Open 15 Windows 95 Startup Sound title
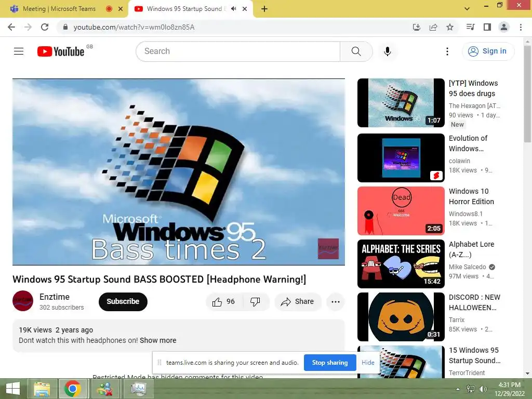Viewport: 532px width, 399px height. 474,355
